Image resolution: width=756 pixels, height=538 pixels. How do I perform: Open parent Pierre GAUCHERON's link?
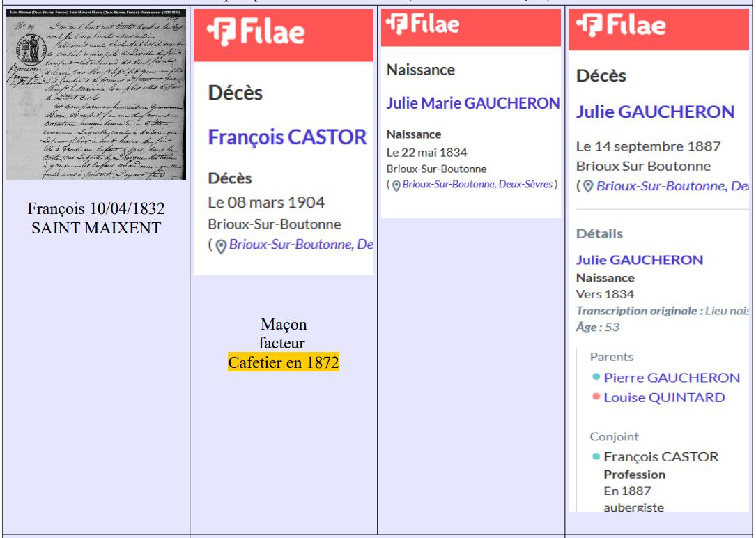click(x=672, y=378)
